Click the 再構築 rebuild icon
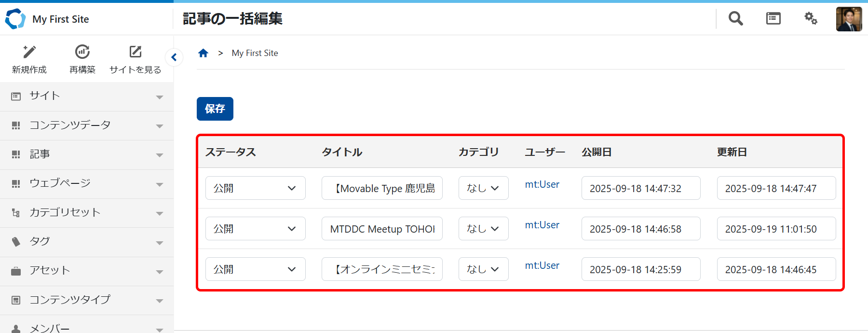Screen dimensions: 868x333 tap(82, 52)
